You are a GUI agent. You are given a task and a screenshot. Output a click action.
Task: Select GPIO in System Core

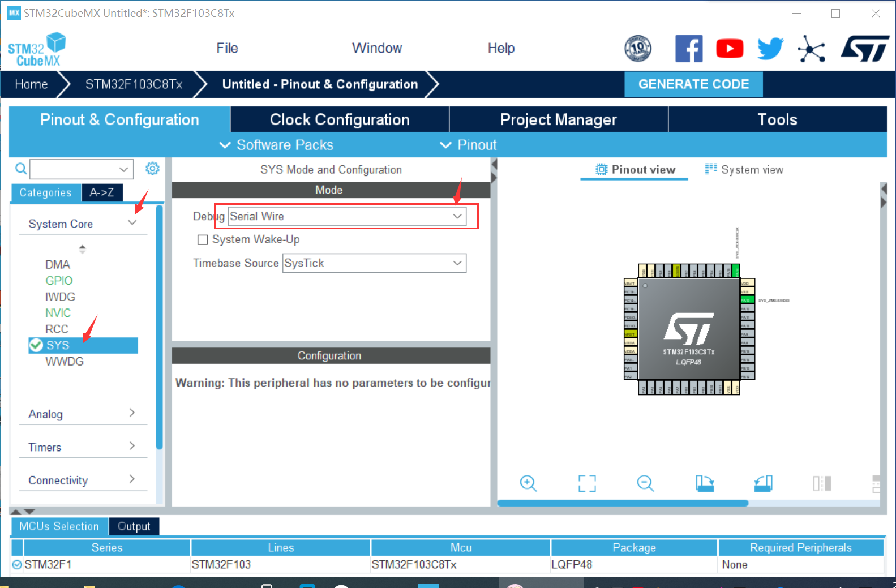[x=59, y=281]
